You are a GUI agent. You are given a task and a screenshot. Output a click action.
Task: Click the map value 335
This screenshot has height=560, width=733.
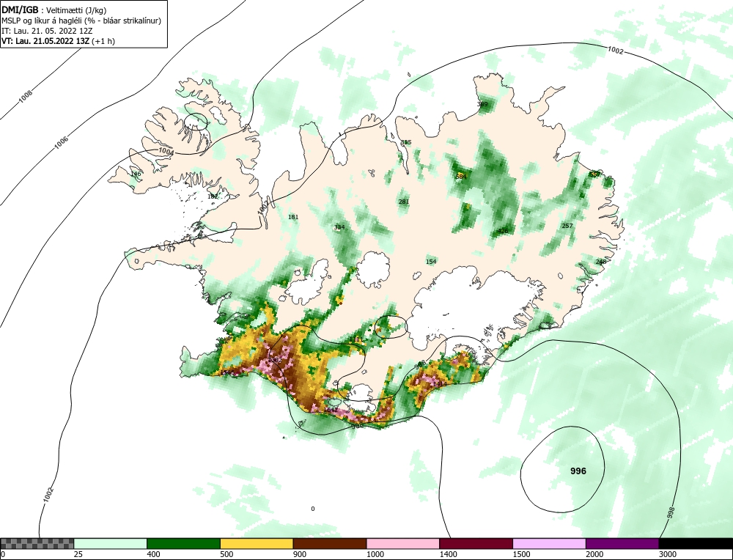(x=406, y=142)
